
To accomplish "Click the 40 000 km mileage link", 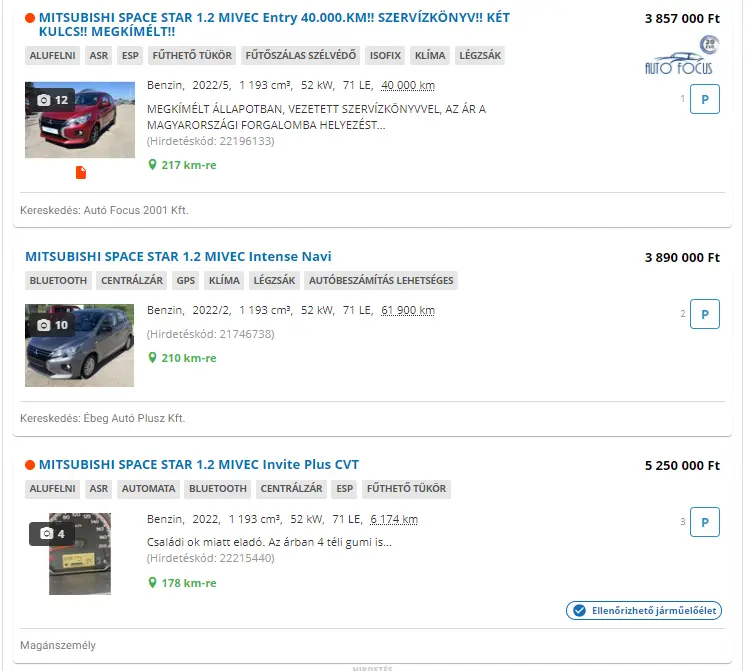I will tap(408, 85).
